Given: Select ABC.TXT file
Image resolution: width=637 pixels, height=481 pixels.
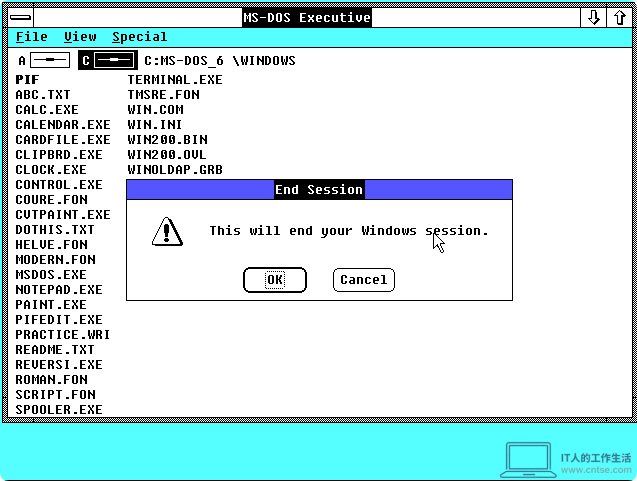Looking at the screenshot, I should [x=43, y=95].
